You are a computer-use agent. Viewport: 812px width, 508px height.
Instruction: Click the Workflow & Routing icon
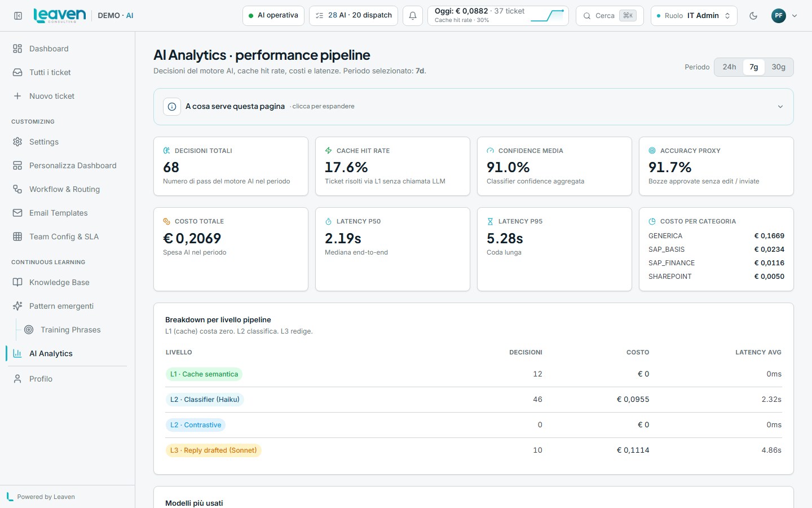[x=17, y=189]
